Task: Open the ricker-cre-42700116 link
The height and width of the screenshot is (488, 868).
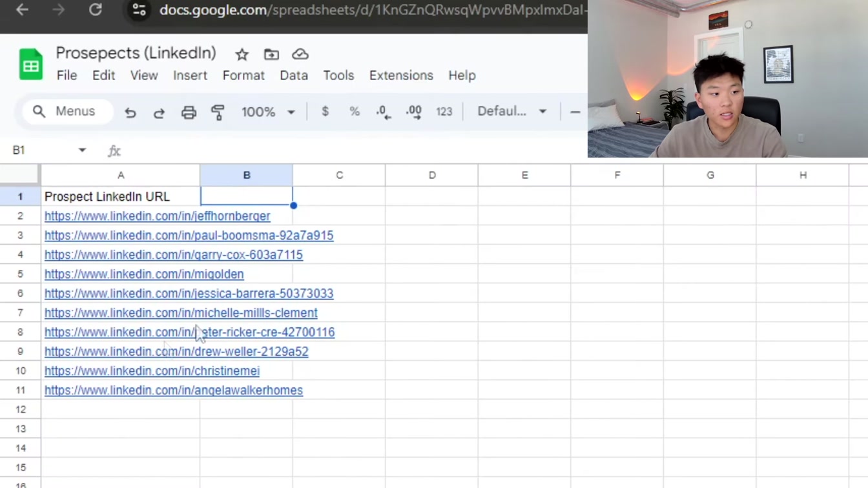Action: [x=189, y=332]
